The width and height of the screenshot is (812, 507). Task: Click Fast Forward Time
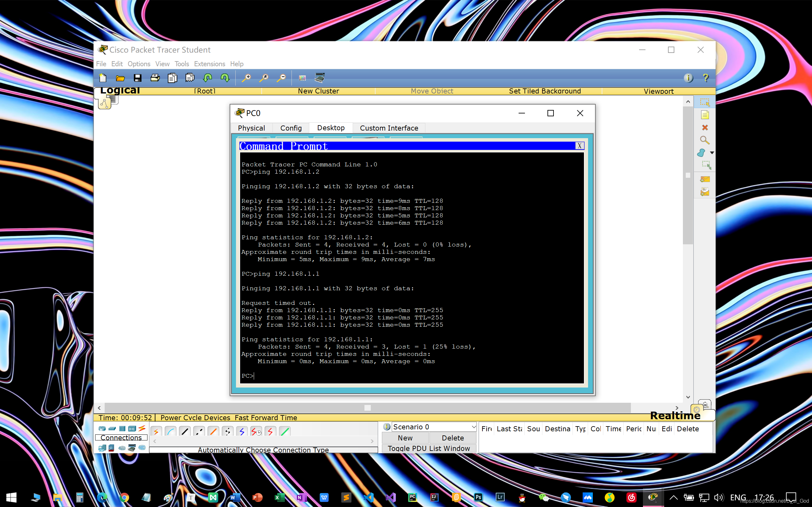click(x=266, y=418)
